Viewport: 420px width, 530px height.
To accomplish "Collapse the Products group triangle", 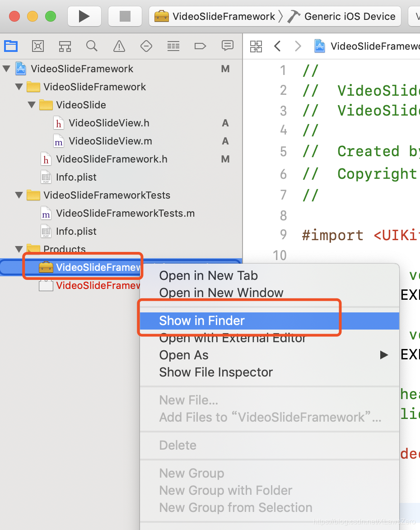I will coord(19,250).
